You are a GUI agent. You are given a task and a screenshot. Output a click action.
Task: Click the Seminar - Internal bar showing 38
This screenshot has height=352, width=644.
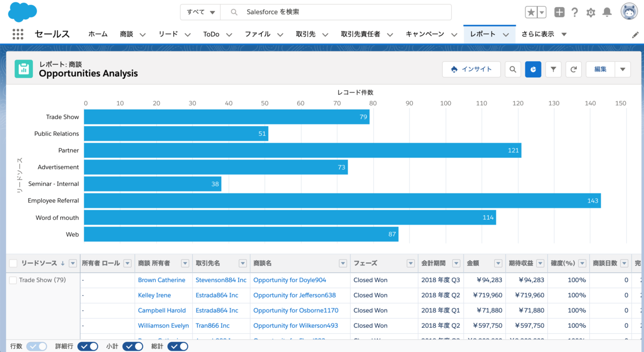click(x=153, y=184)
